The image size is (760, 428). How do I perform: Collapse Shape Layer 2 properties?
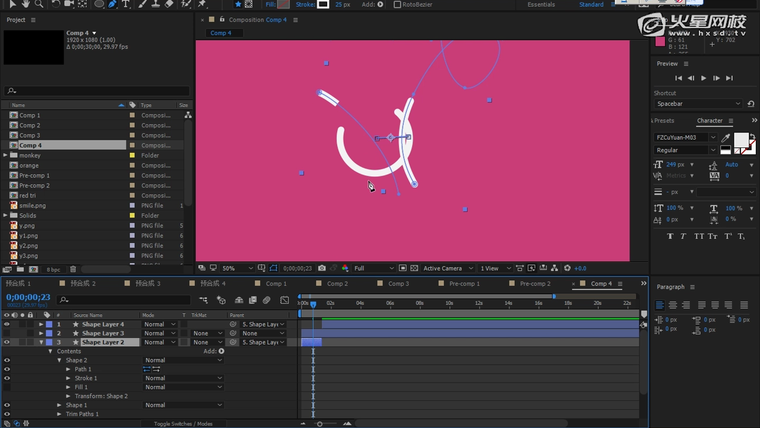(x=41, y=342)
